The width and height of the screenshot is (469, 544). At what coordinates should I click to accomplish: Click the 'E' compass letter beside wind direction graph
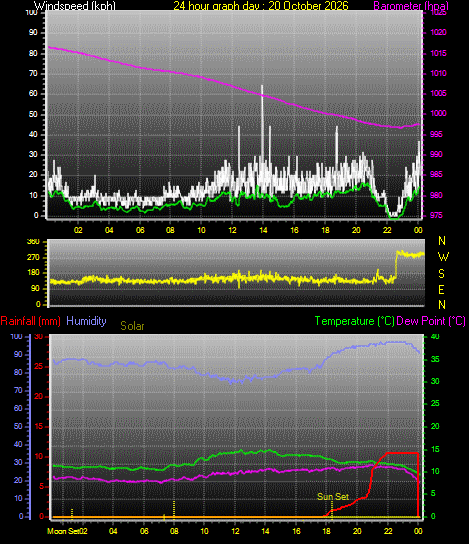[x=441, y=289]
